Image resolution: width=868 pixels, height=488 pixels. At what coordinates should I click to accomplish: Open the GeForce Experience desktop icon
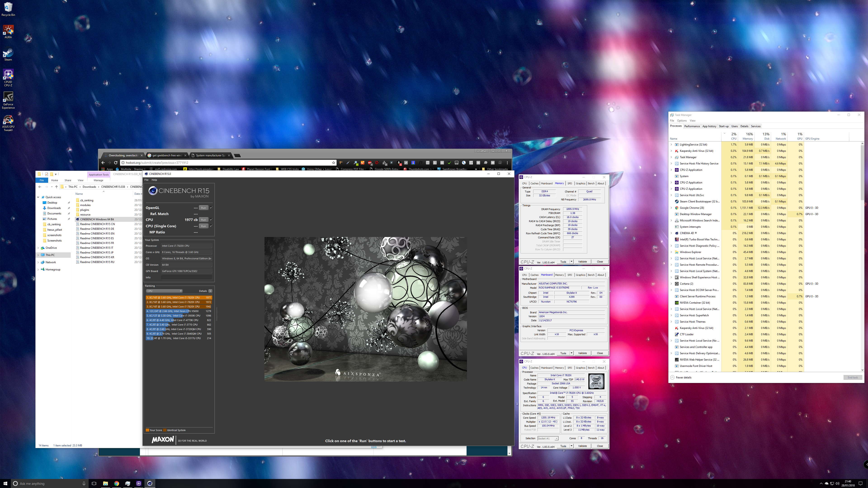click(x=8, y=100)
